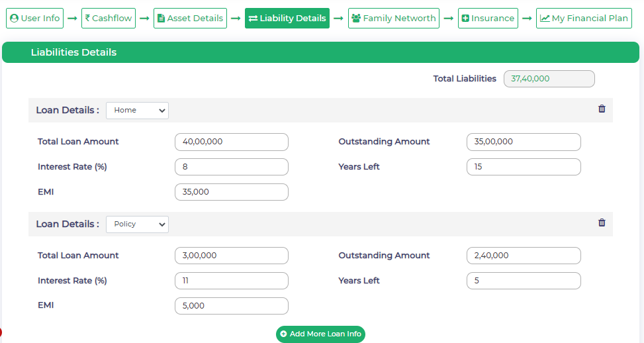Screen dimensions: 644x343
Task: Open the Insurance step
Action: [x=487, y=19]
